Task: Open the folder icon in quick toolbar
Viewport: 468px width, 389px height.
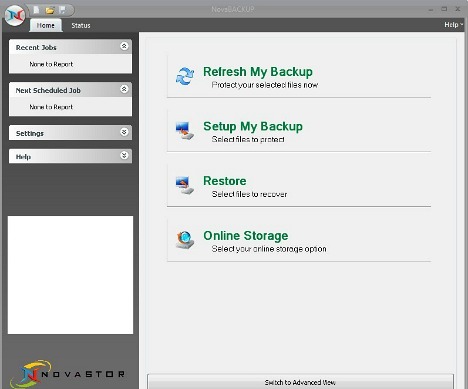Action: click(x=50, y=10)
